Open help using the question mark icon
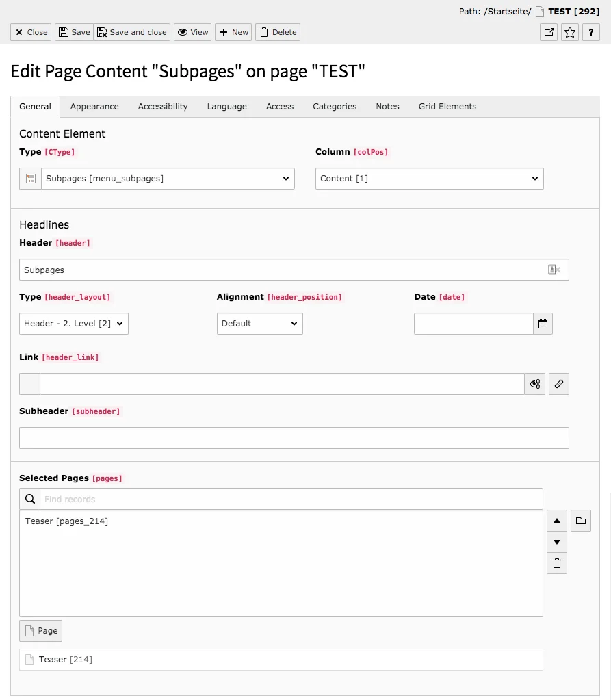This screenshot has width=611, height=700. tap(591, 32)
